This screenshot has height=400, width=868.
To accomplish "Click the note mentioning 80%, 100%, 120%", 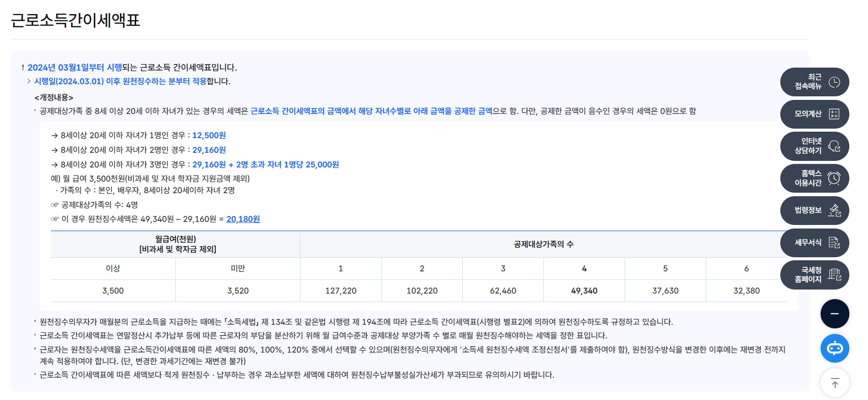I will [412, 355].
